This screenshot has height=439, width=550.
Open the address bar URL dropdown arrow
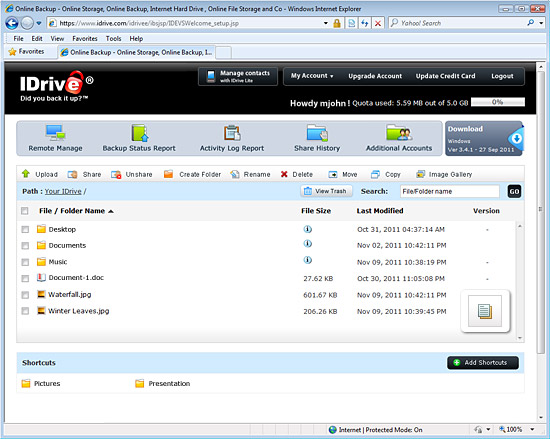(326, 23)
